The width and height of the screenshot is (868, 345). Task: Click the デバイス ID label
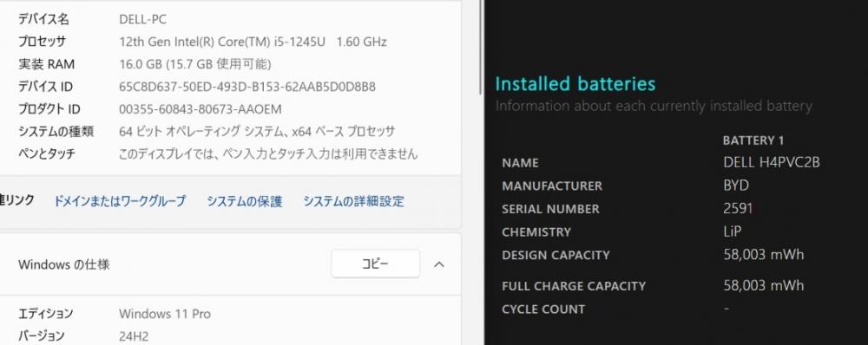tap(45, 87)
